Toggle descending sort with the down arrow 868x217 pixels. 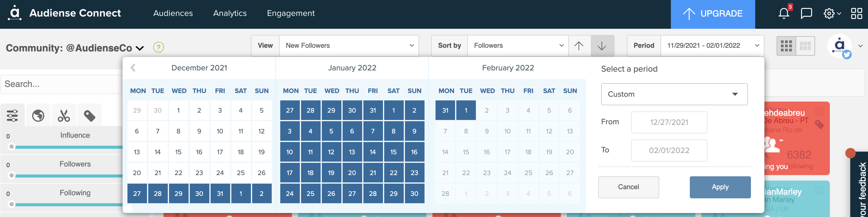tap(602, 45)
